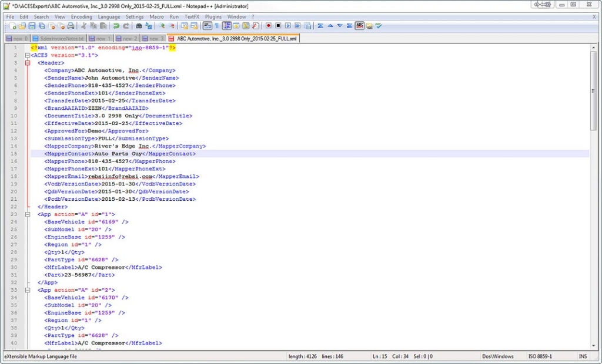Click the blue up-triangle toolbar icon

[x=330, y=26]
